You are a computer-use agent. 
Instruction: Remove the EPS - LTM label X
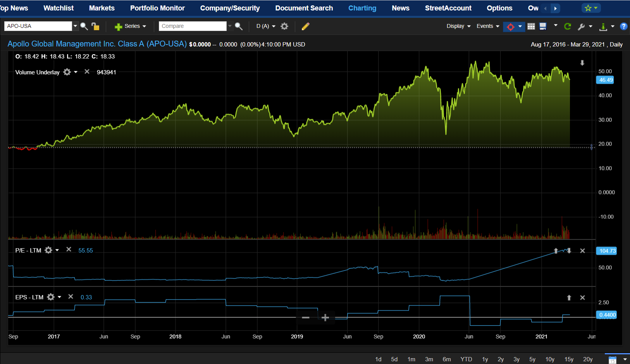tap(71, 297)
